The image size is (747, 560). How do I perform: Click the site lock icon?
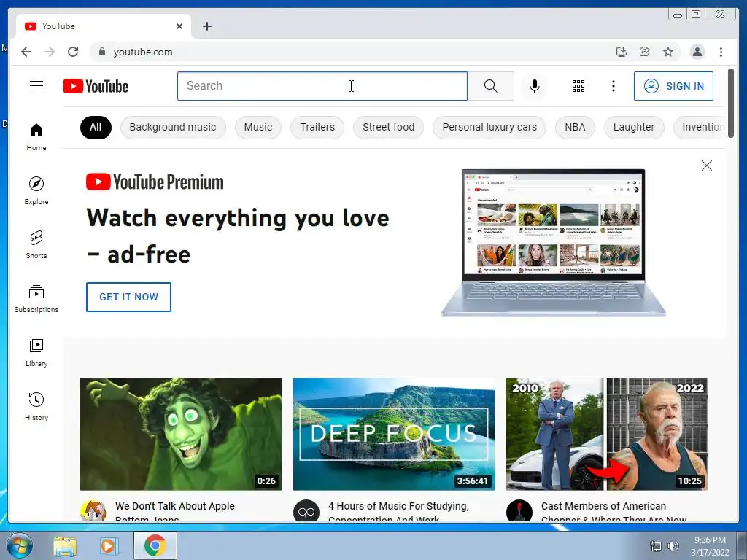pyautogui.click(x=101, y=52)
